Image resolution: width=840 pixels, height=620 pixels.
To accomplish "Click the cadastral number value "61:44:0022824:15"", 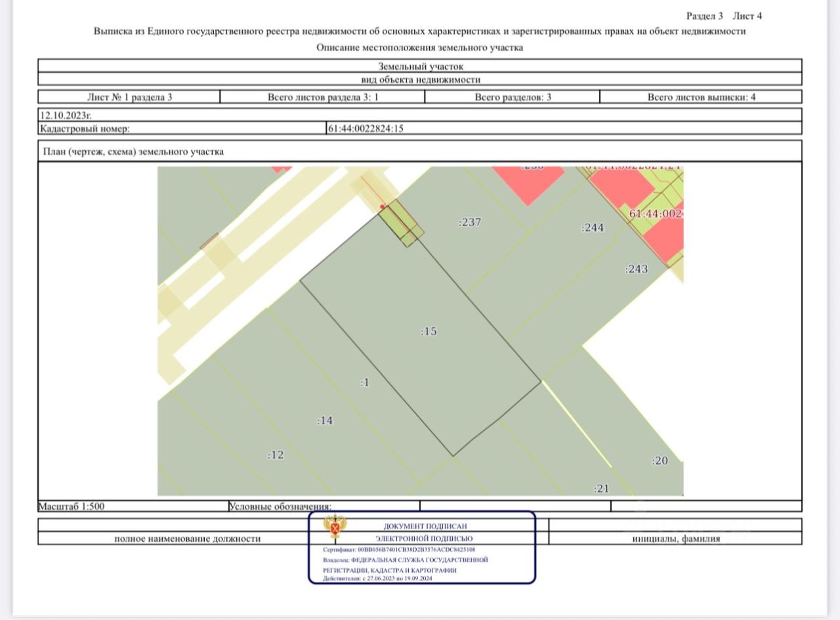I will point(365,129).
